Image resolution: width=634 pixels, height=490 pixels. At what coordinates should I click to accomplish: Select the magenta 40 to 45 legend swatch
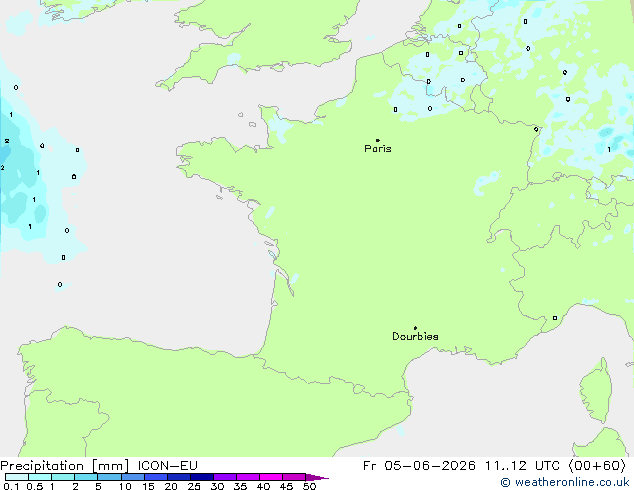271,477
